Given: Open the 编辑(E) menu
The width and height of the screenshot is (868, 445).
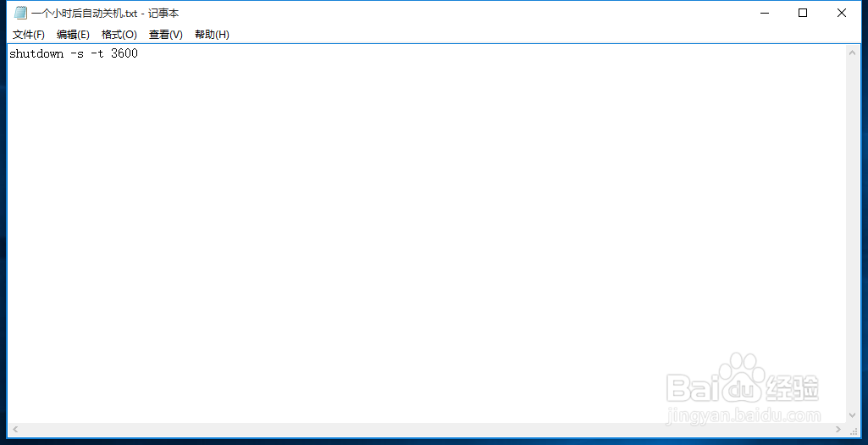Looking at the screenshot, I should point(73,35).
